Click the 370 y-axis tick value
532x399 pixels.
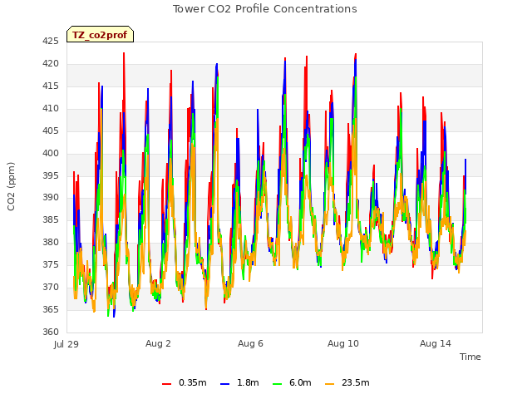click(x=50, y=287)
